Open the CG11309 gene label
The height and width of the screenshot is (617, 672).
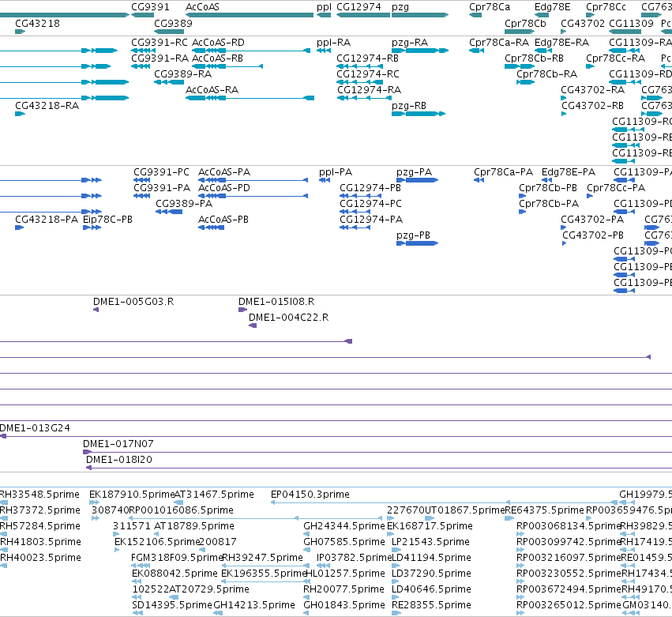631,24
